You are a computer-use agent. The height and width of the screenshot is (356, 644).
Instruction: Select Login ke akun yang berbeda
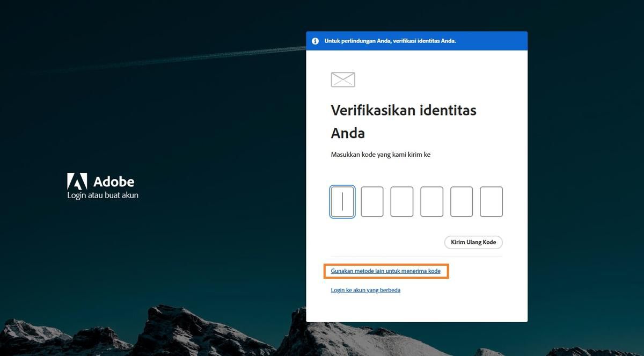coord(365,290)
